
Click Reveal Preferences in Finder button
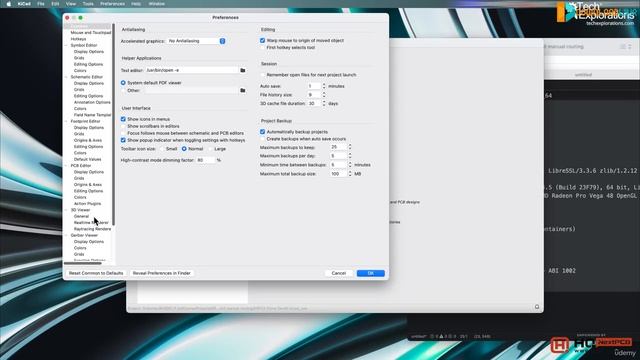(x=162, y=273)
